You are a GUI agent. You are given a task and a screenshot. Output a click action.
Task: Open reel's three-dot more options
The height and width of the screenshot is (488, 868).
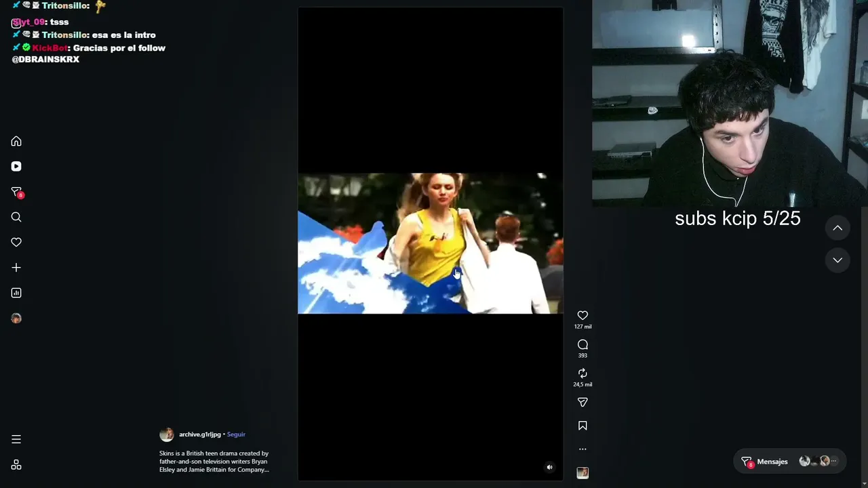click(x=583, y=449)
